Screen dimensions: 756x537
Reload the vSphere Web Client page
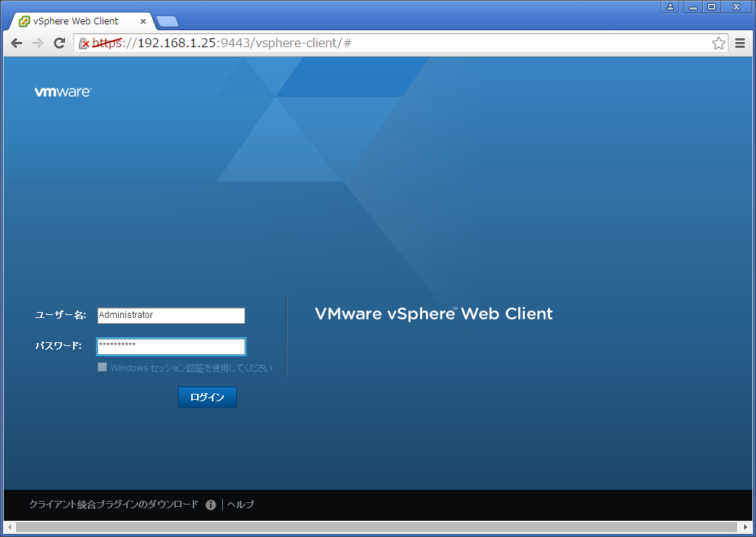click(x=59, y=44)
